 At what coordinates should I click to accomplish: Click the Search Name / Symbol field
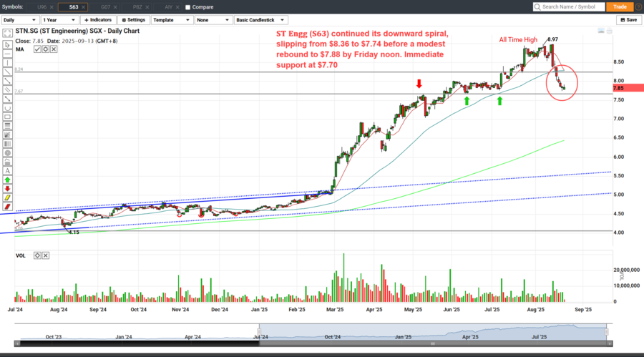(x=569, y=7)
